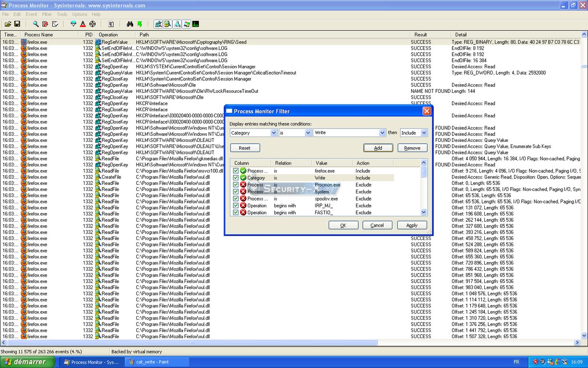Click the gkmedias.dll path entry
The height and width of the screenshot is (368, 588).
(180, 159)
